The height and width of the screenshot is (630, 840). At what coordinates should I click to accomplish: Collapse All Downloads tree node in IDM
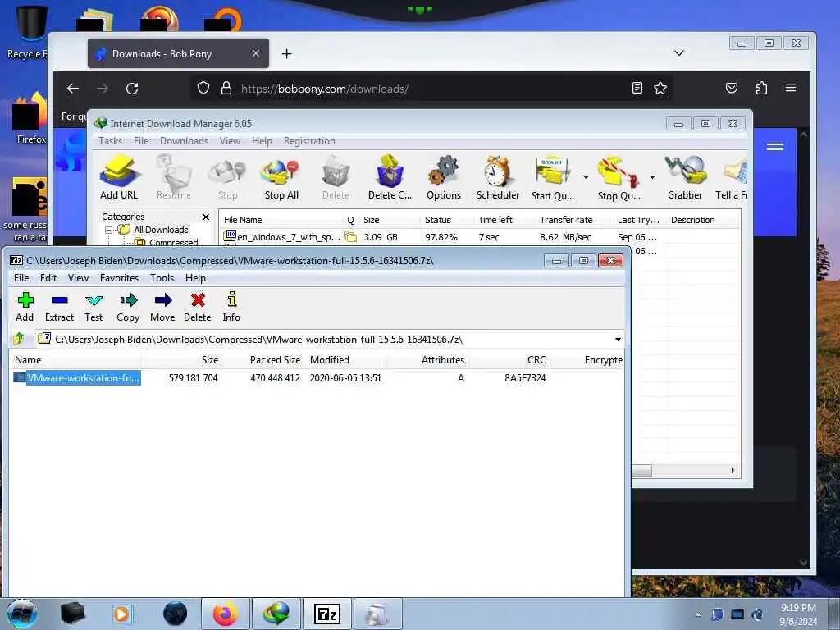tap(109, 230)
